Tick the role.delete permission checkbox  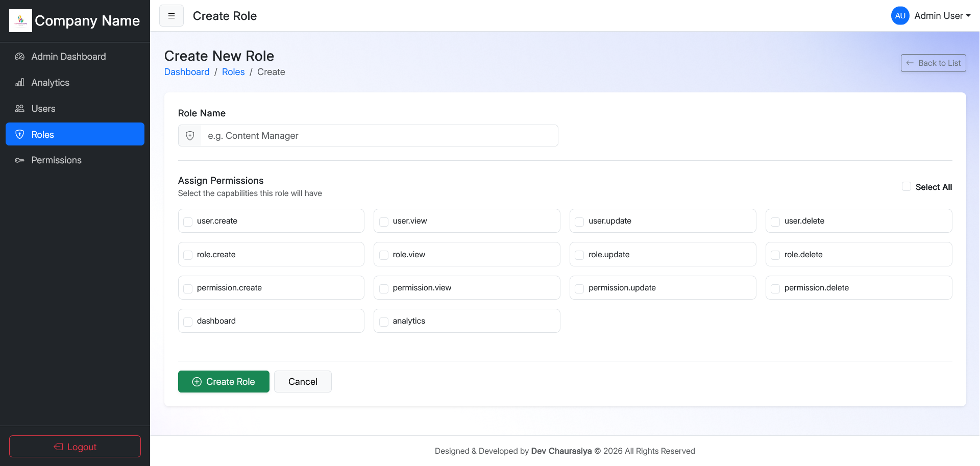pyautogui.click(x=775, y=255)
